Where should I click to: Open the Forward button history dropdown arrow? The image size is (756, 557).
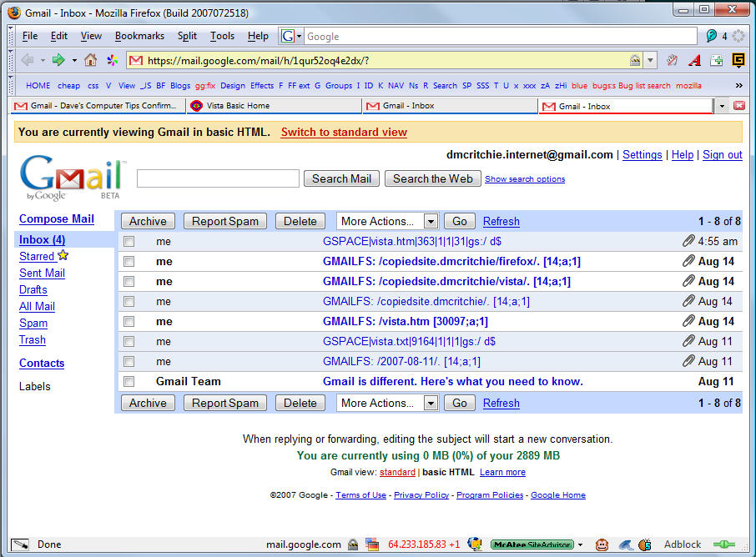[x=74, y=61]
